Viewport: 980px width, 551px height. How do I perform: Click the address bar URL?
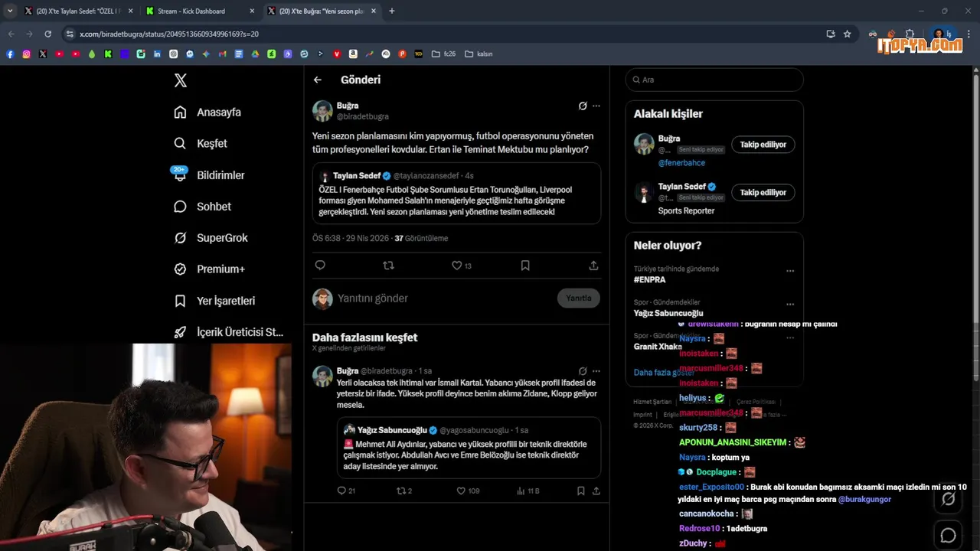(169, 34)
